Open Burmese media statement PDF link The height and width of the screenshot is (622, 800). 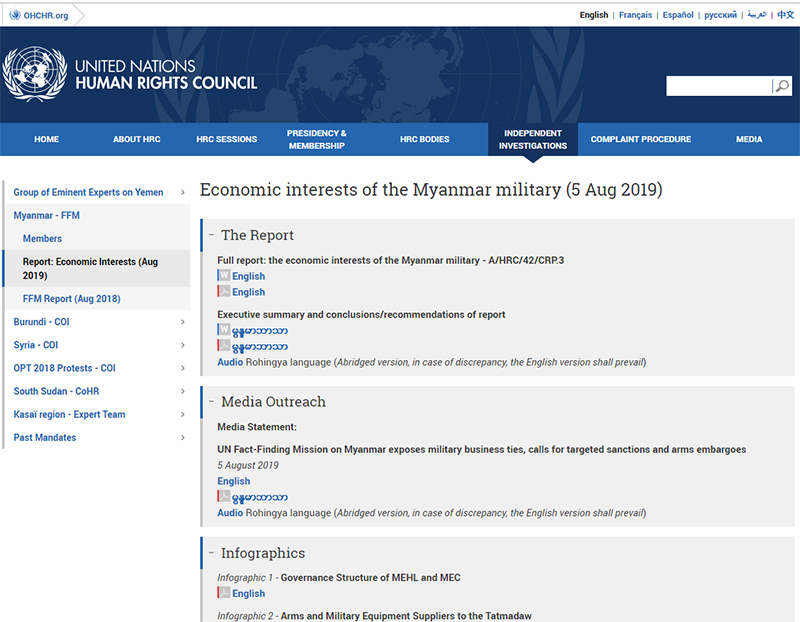coord(260,497)
